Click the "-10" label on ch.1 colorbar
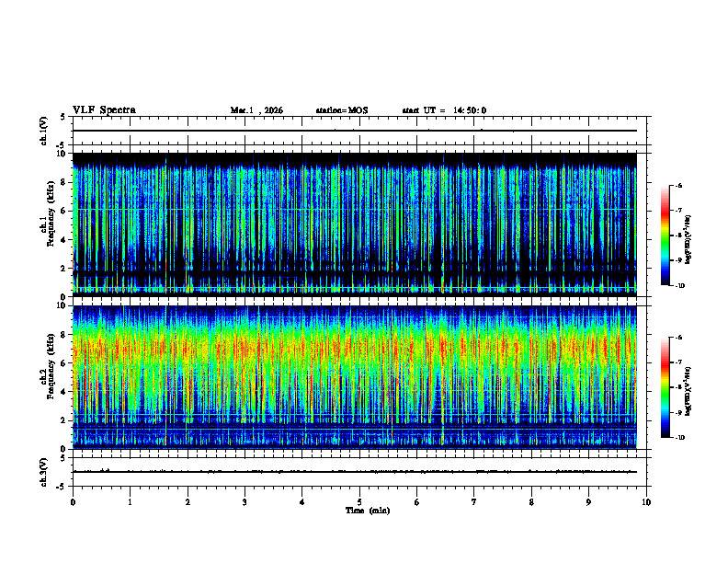 click(x=680, y=286)
